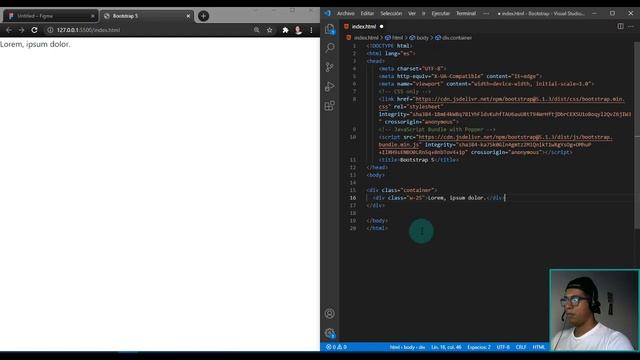
Task: Split the editor to the right
Action: (620, 26)
